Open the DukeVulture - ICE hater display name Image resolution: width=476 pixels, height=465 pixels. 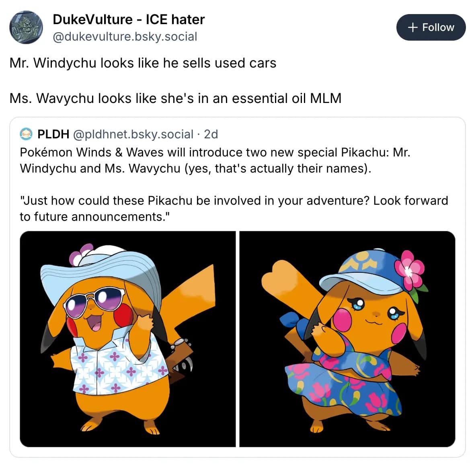129,19
